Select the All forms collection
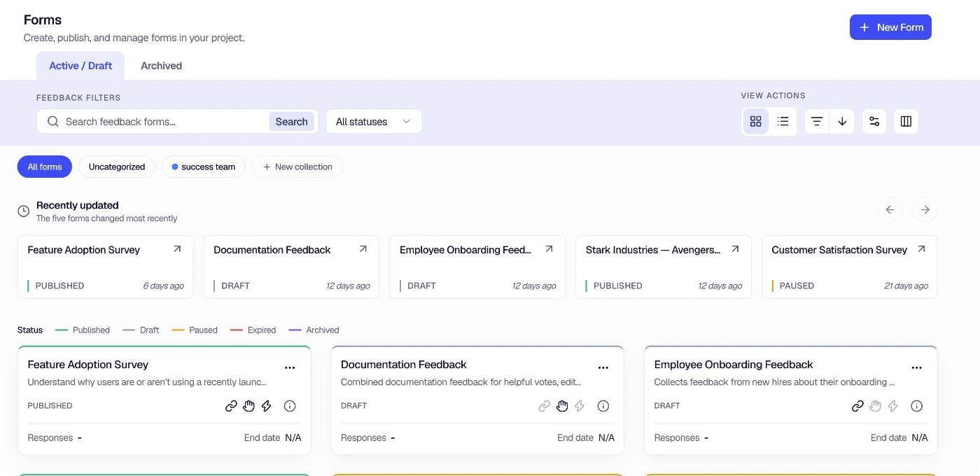Screen dimensions: 980x476 tap(45, 167)
